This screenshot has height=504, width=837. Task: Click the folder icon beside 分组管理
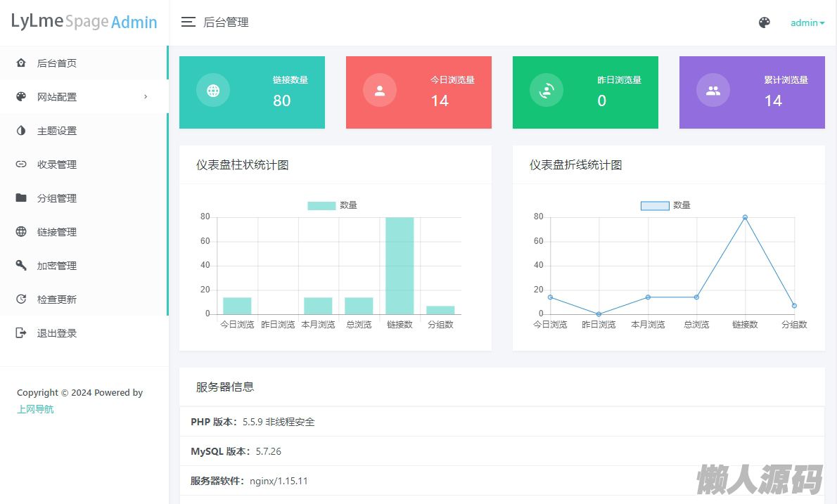[x=21, y=198]
